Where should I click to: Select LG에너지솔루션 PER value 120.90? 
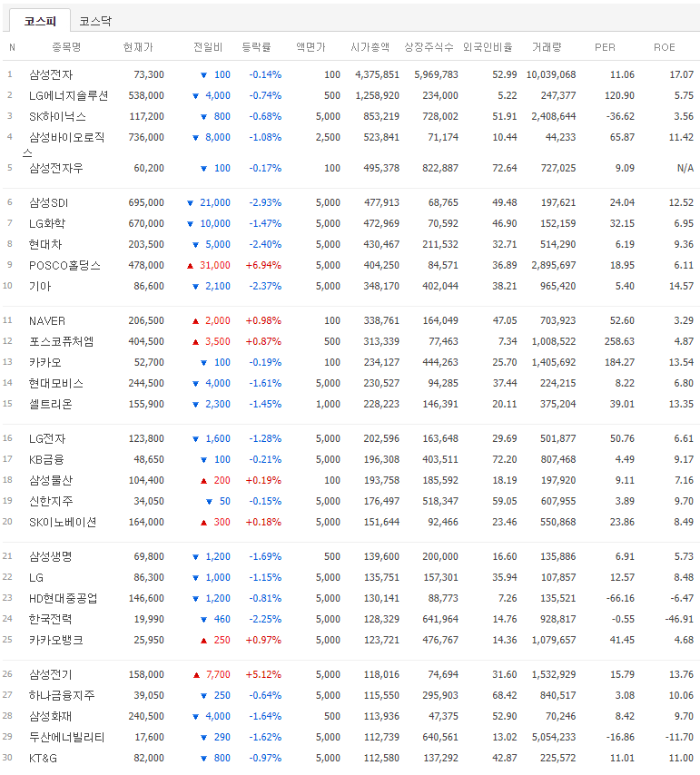(619, 95)
